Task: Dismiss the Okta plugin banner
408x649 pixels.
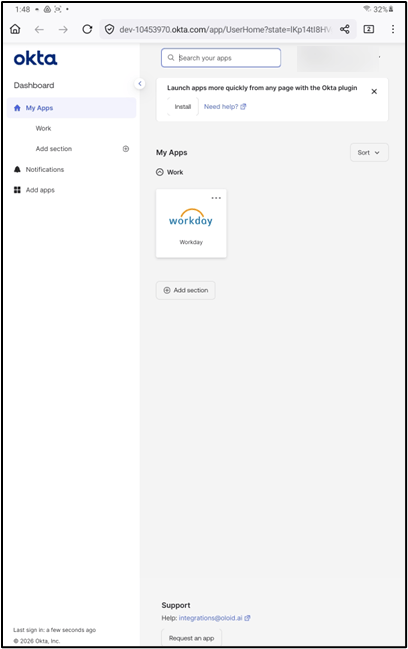Action: tap(374, 91)
